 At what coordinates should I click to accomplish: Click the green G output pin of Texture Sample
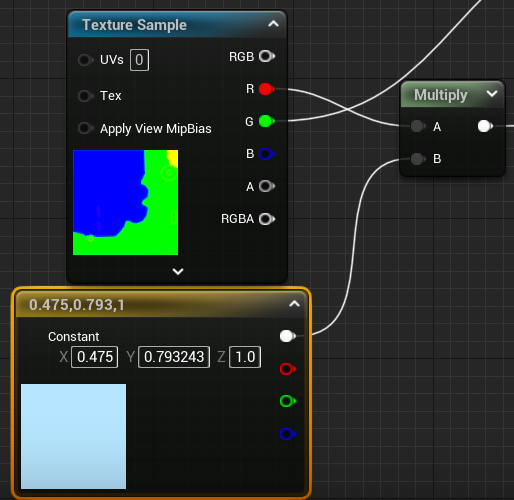[267, 121]
